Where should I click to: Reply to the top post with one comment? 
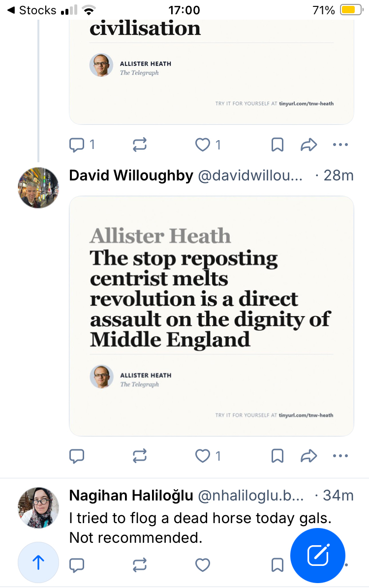(76, 145)
